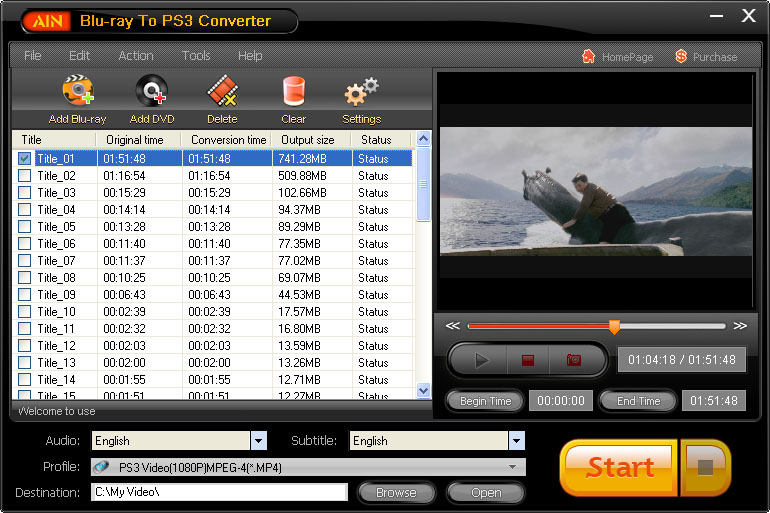770x513 pixels.
Task: Check the Title_04 checkbox
Action: [x=25, y=210]
